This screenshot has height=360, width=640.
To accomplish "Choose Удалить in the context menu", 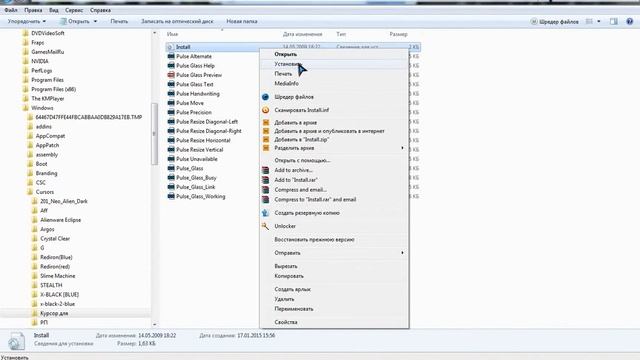I will coord(334,299).
